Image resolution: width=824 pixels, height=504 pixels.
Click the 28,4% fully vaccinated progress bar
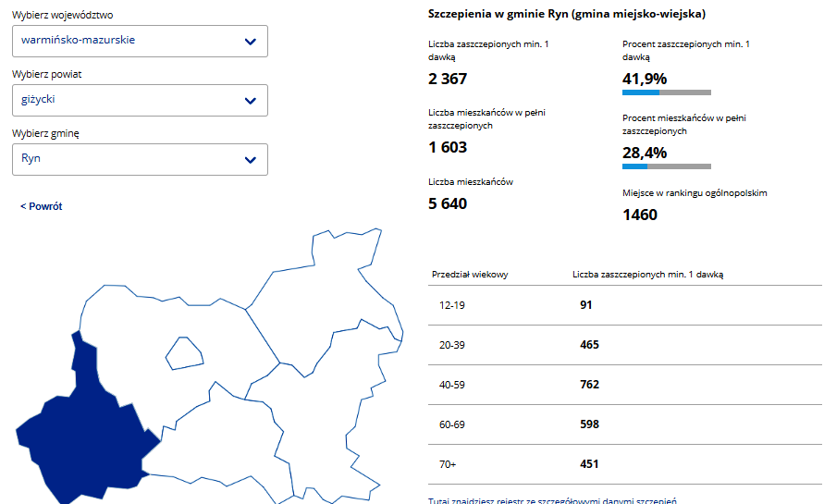[666, 166]
